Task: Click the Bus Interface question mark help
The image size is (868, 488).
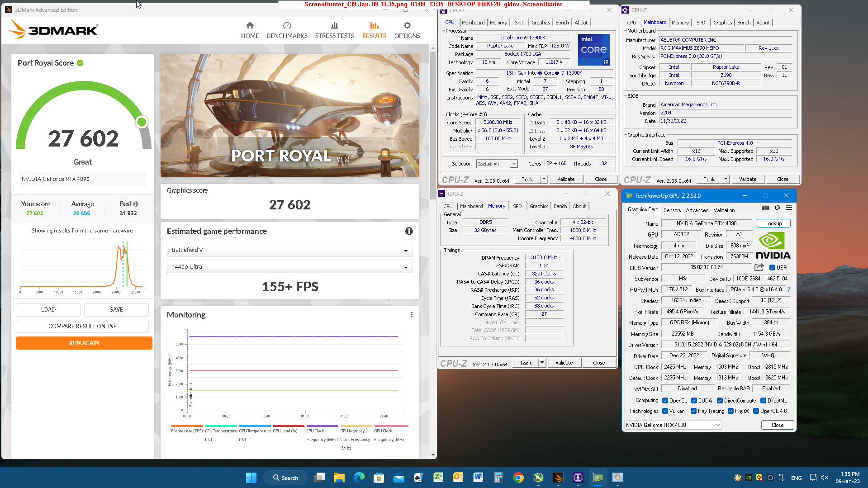Action: coord(789,289)
